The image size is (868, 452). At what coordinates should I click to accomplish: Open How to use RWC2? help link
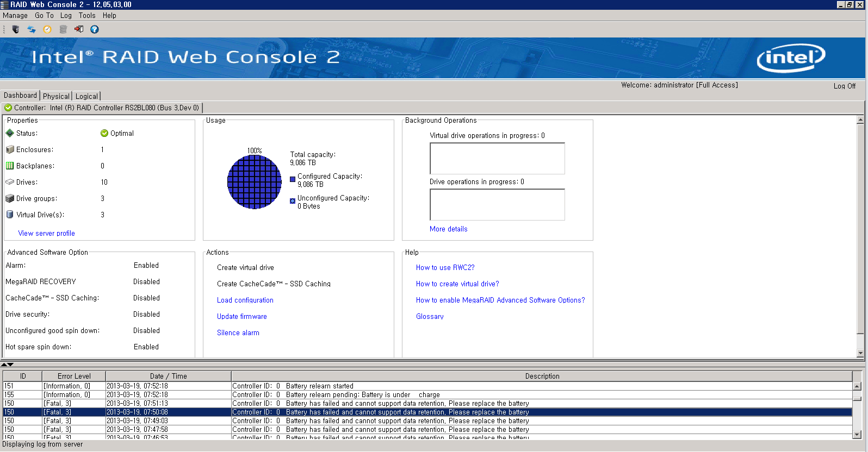445,267
